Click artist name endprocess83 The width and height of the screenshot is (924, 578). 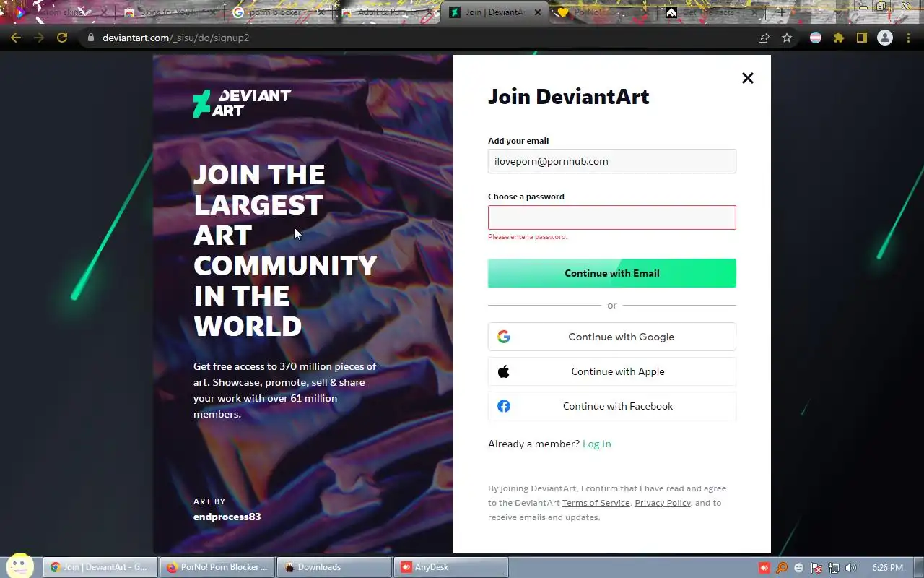pyautogui.click(x=227, y=517)
